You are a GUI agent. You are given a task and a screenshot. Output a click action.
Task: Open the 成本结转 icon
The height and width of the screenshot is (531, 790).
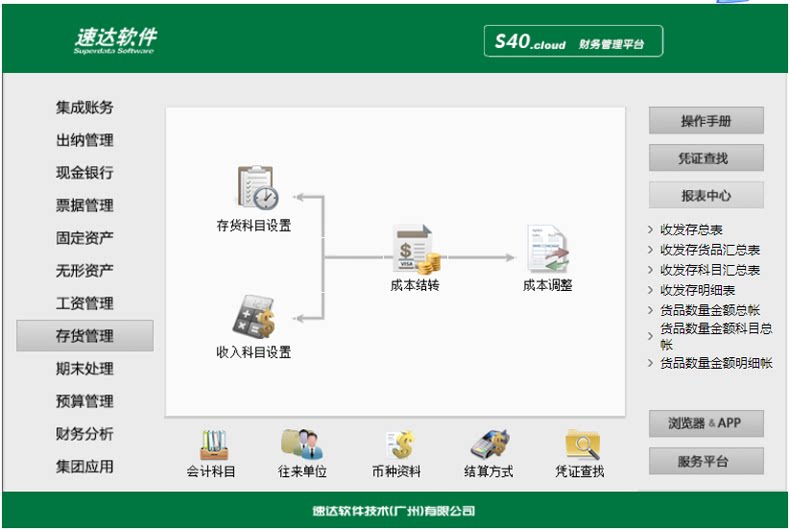(416, 249)
